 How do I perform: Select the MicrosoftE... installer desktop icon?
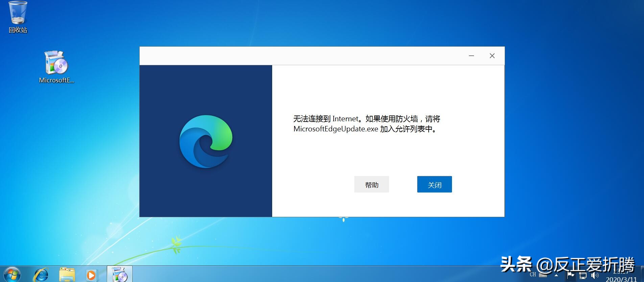pyautogui.click(x=56, y=67)
